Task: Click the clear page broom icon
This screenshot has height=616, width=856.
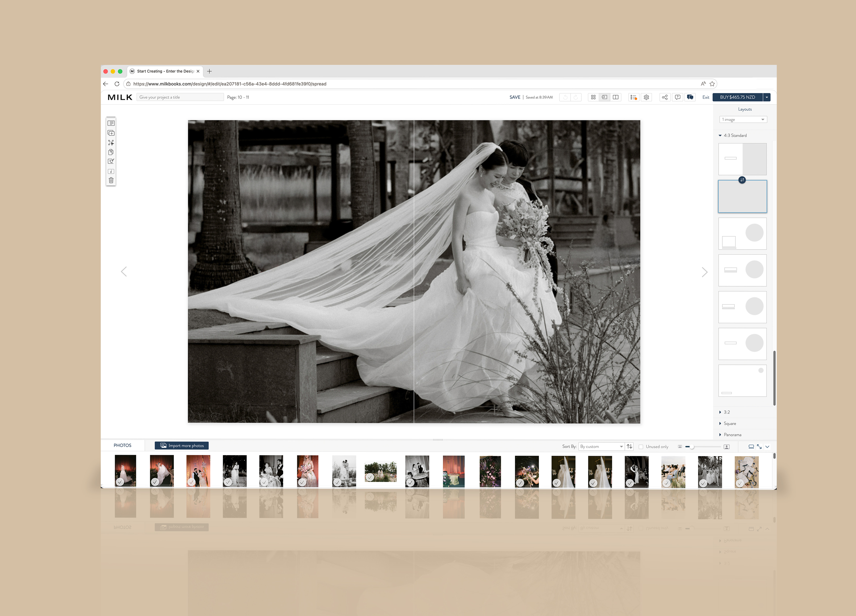Action: point(111,161)
